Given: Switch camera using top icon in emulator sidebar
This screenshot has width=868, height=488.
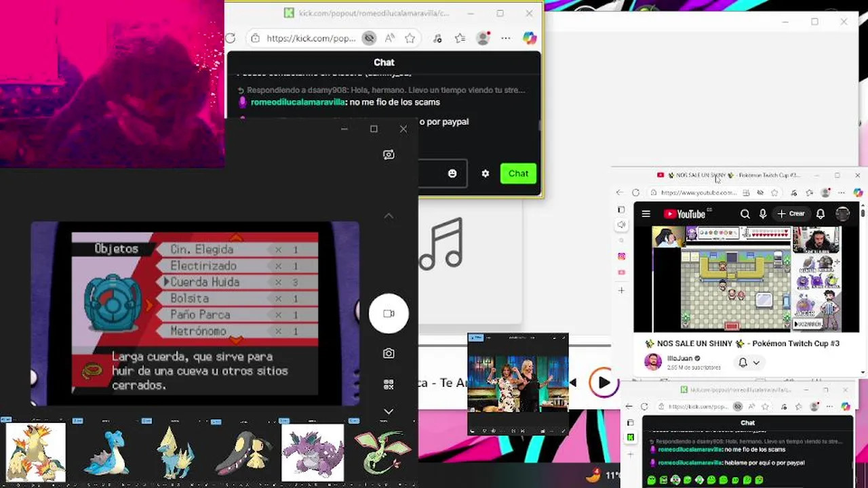Looking at the screenshot, I should click(x=389, y=155).
